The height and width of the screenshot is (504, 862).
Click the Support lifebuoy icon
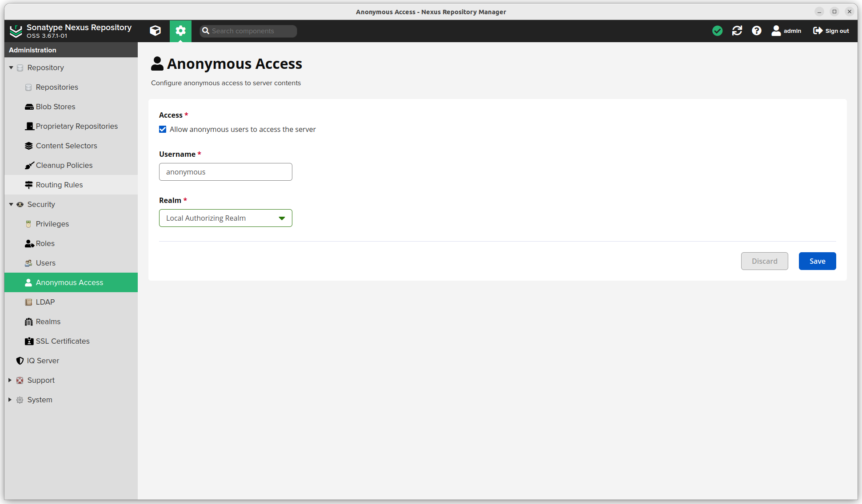[20, 380]
